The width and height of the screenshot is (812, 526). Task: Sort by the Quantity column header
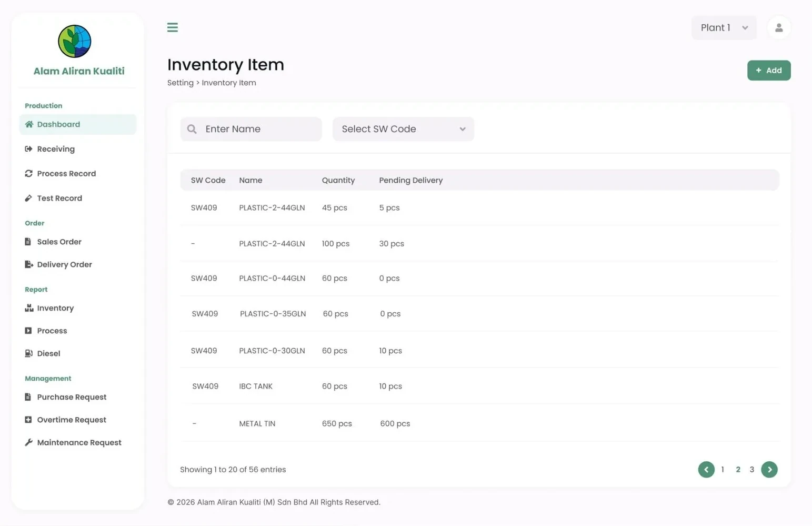point(338,180)
